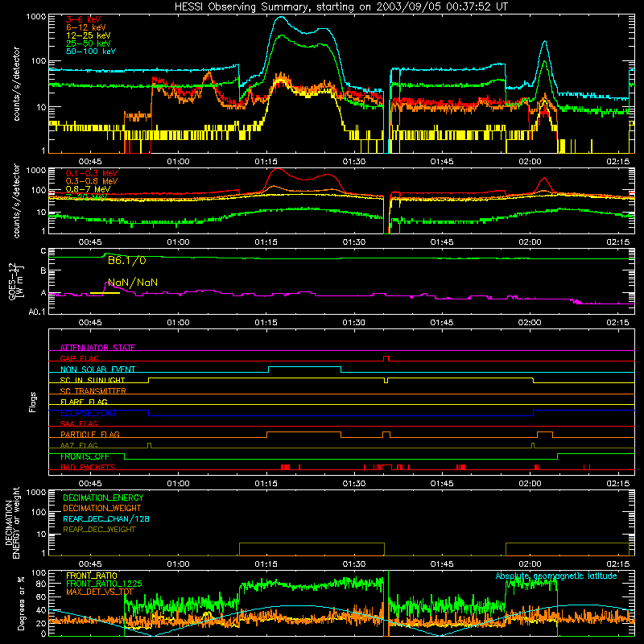This screenshot has height=644, width=644.
Task: Click the yellow FRONT_RATIO legend label
Action: [91, 576]
